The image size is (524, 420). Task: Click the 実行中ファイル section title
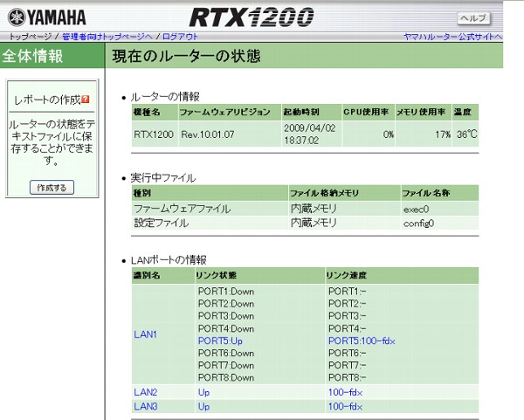[x=163, y=178]
